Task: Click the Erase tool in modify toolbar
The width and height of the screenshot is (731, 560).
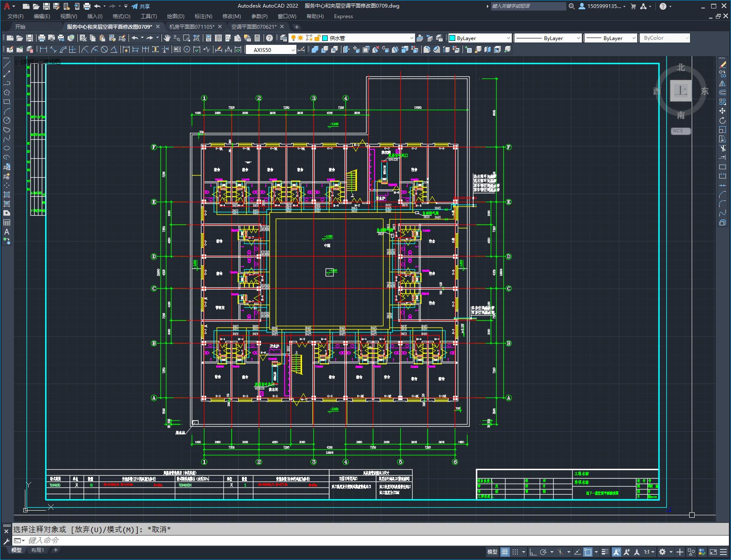Action: pyautogui.click(x=723, y=65)
